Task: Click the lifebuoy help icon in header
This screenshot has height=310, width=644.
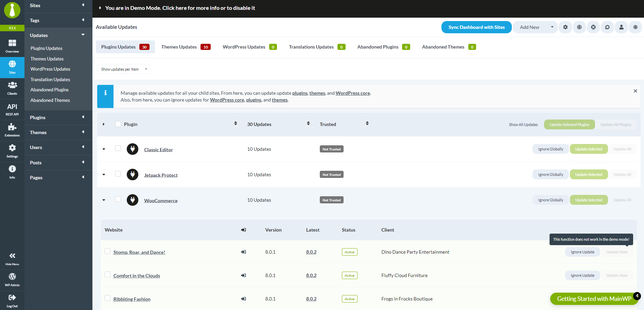Action: 593,27
